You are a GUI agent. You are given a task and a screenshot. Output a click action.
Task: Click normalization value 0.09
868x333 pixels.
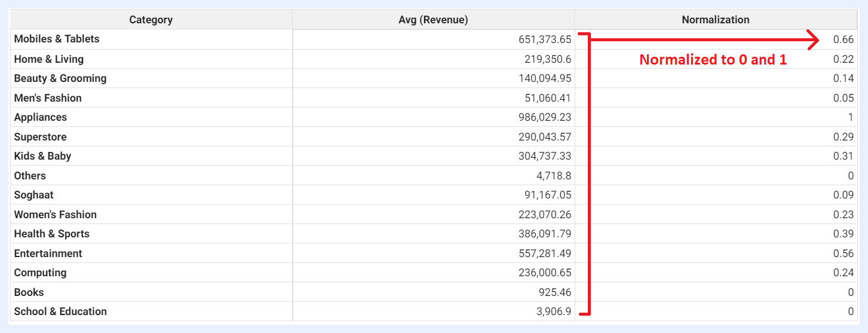tap(844, 195)
